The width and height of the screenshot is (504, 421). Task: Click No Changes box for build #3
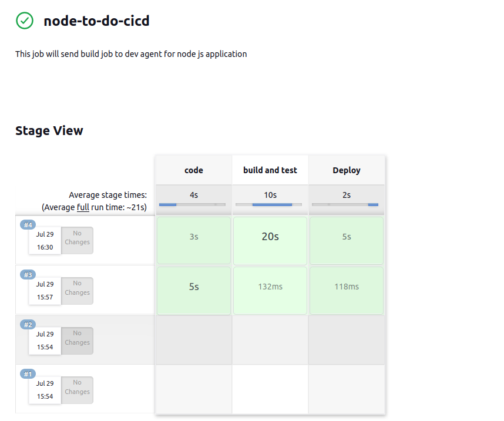(x=77, y=291)
